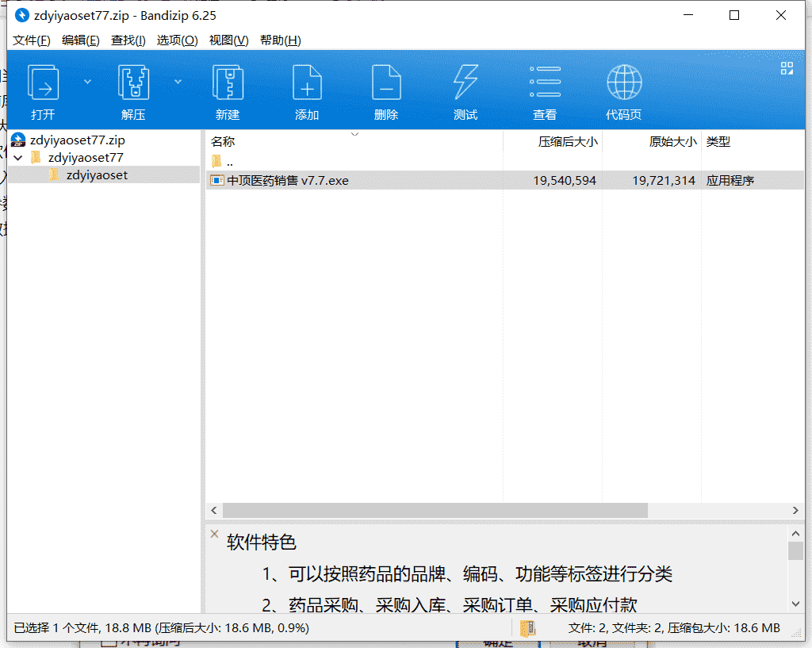Click the zip archive icon in tree

(18, 140)
